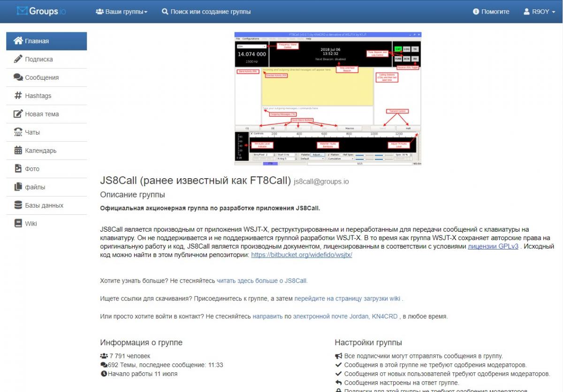Screen dimensions: 563x392
Task: Click the pencil icon next to Подписка
Action: pyautogui.click(x=18, y=59)
